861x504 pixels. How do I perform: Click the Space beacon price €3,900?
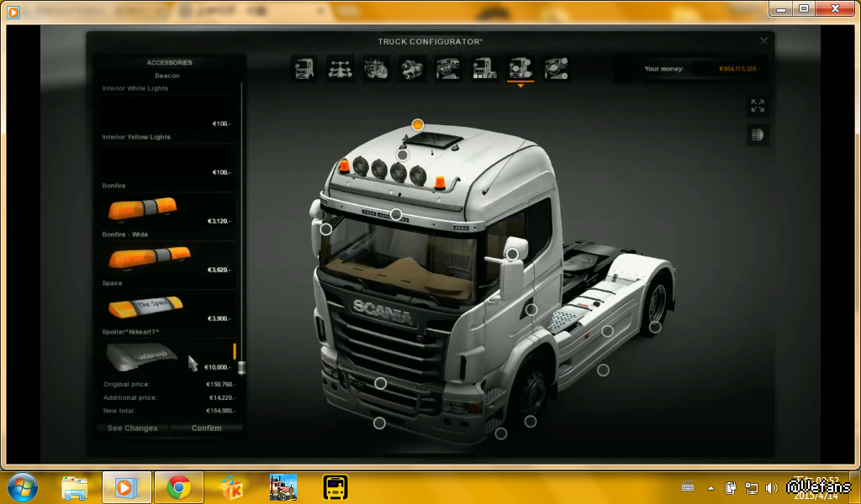[219, 318]
